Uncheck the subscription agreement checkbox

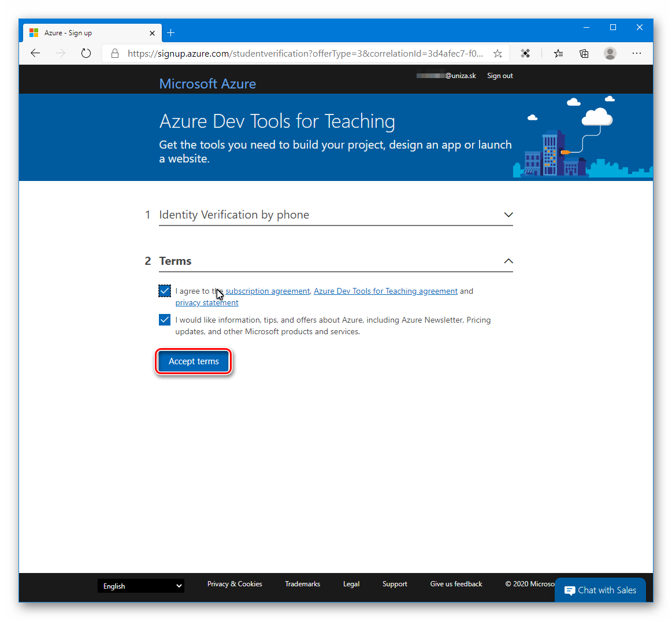[165, 291]
